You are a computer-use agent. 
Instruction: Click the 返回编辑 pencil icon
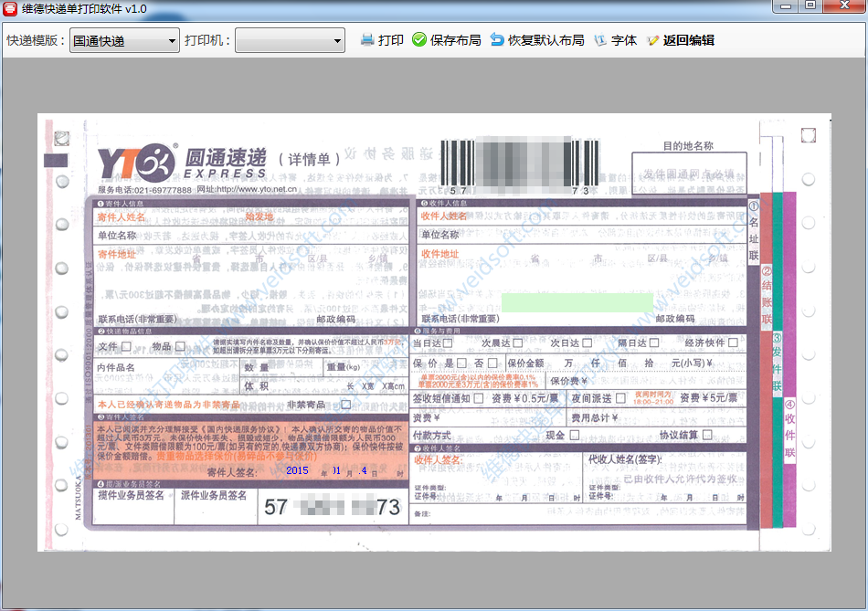(x=652, y=40)
